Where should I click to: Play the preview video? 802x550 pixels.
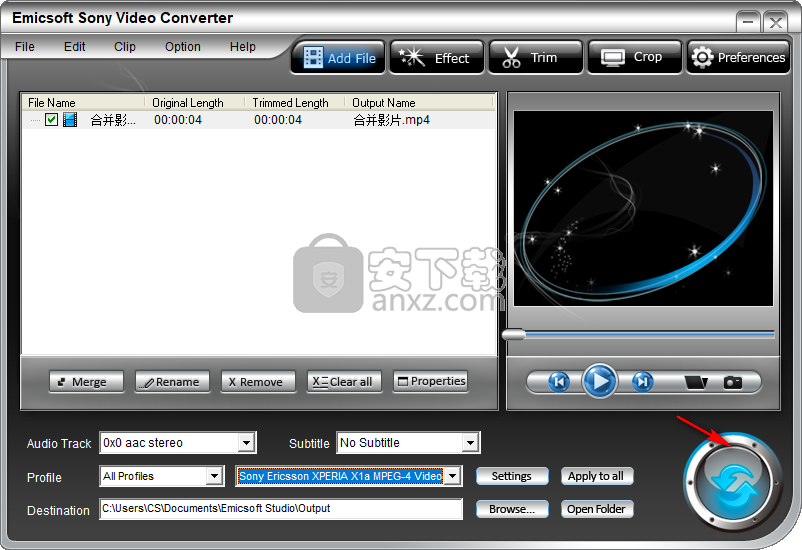pos(599,381)
